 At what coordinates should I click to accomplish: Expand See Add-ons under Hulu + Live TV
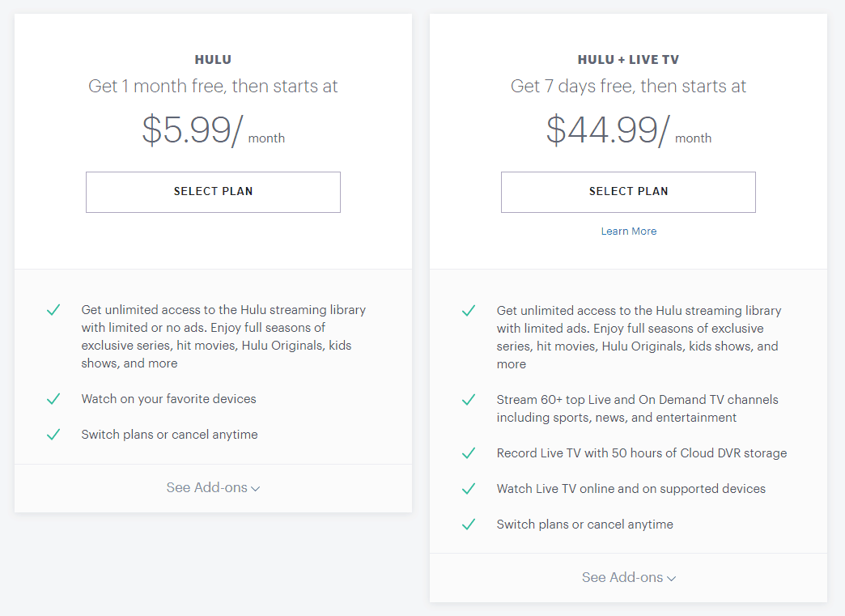pyautogui.click(x=622, y=577)
